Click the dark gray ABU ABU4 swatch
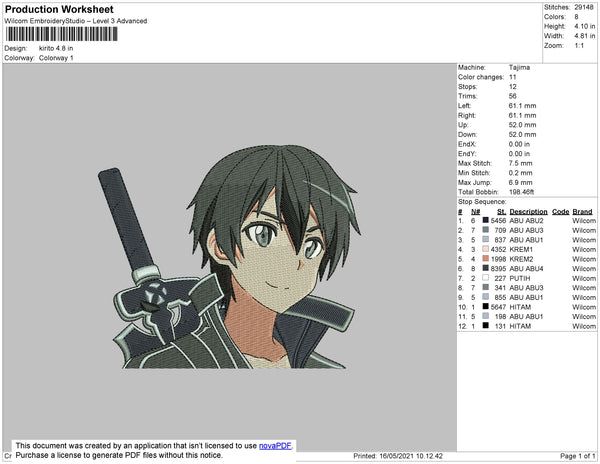Image resolution: width=600 pixels, height=464 pixels. pos(486,268)
